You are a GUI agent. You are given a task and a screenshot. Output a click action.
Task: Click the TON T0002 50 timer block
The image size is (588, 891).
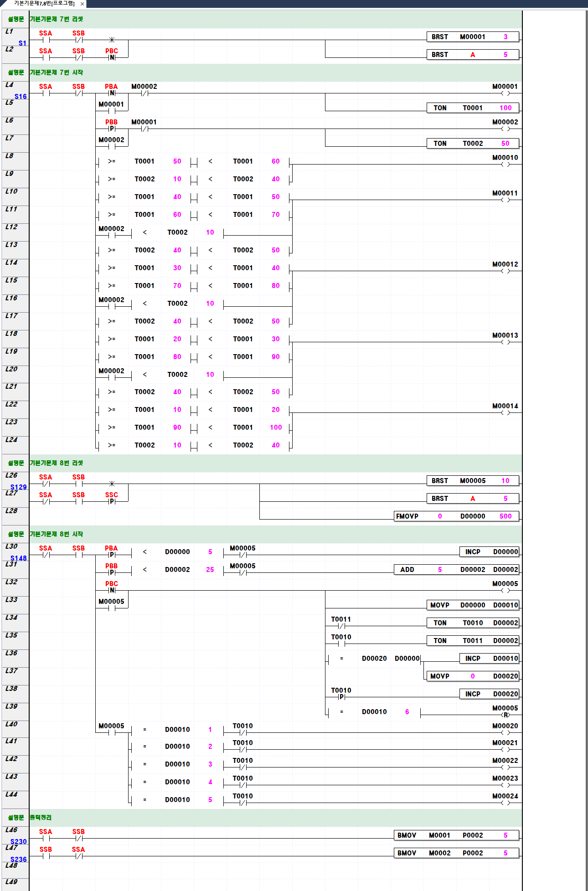pyautogui.click(x=472, y=144)
